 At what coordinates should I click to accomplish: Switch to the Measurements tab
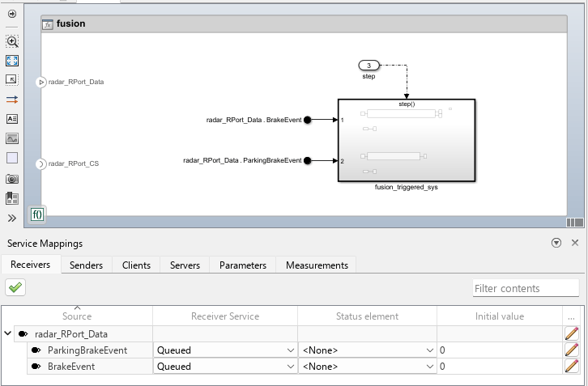point(317,265)
